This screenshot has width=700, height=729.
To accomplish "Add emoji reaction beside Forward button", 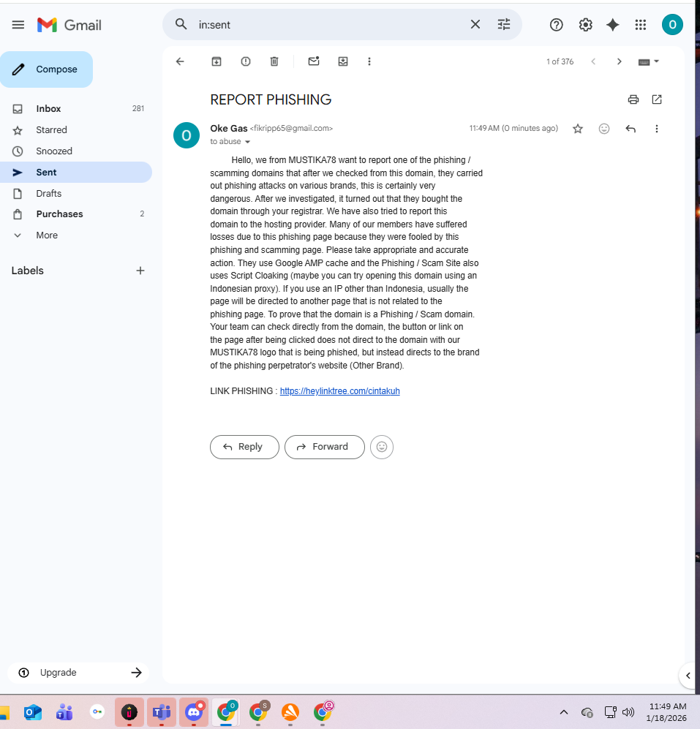I will tap(382, 447).
